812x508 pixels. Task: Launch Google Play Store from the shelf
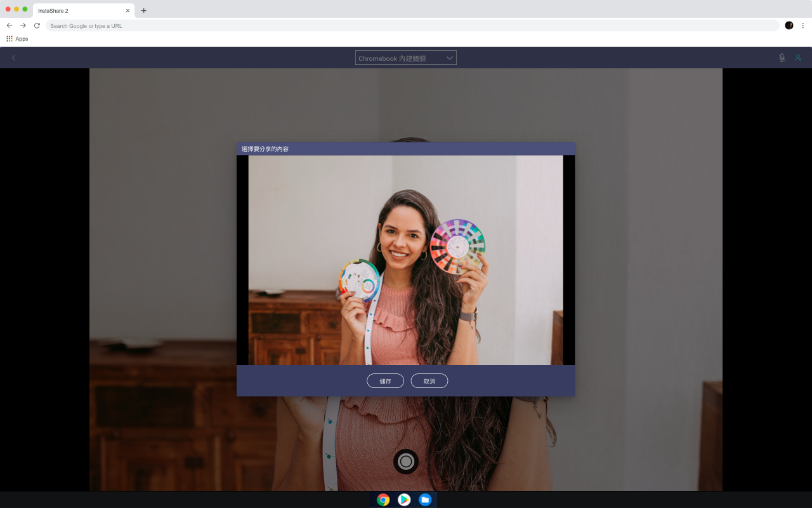coord(404,500)
